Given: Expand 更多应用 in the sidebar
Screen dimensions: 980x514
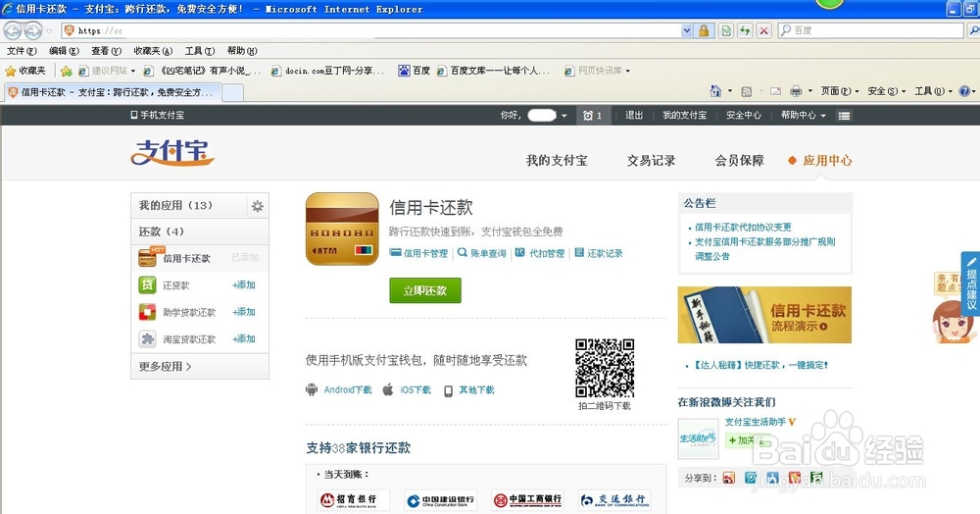Looking at the screenshot, I should click(x=165, y=367).
